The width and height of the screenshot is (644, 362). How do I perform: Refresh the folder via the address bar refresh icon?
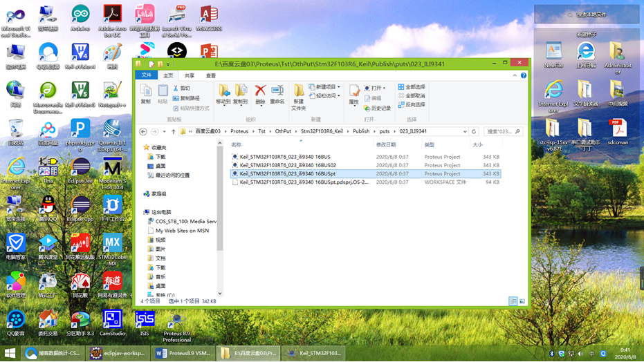click(474, 131)
